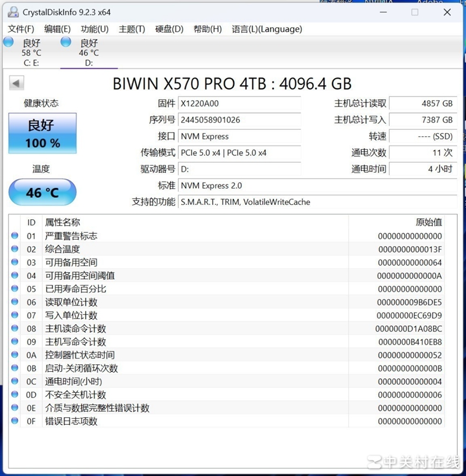This screenshot has width=466, height=476.
Task: Click the CrystalDiskInfo title bar app icon
Action: point(13,12)
